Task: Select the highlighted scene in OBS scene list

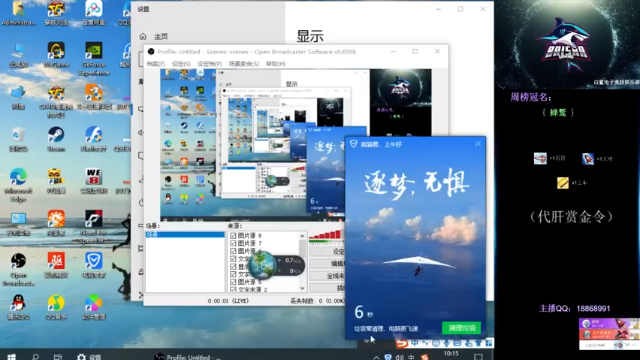Action: pos(185,235)
